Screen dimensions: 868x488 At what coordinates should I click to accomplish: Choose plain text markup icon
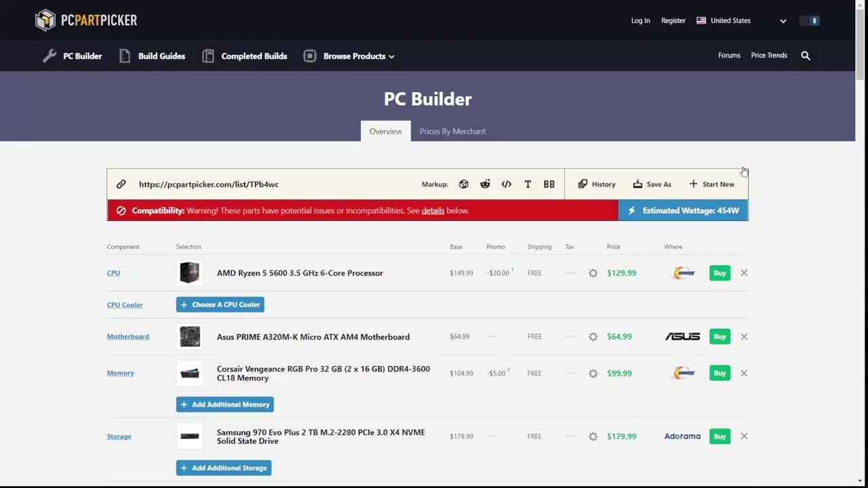528,184
